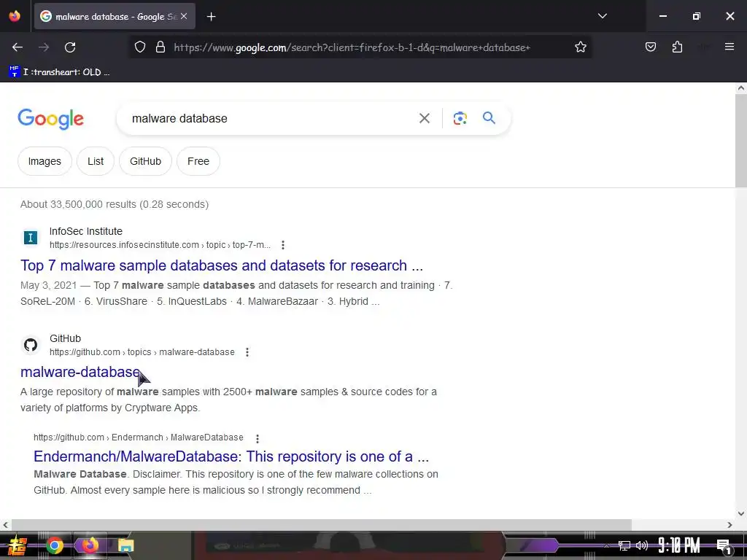
Task: Open a new tab
Action: click(x=211, y=17)
